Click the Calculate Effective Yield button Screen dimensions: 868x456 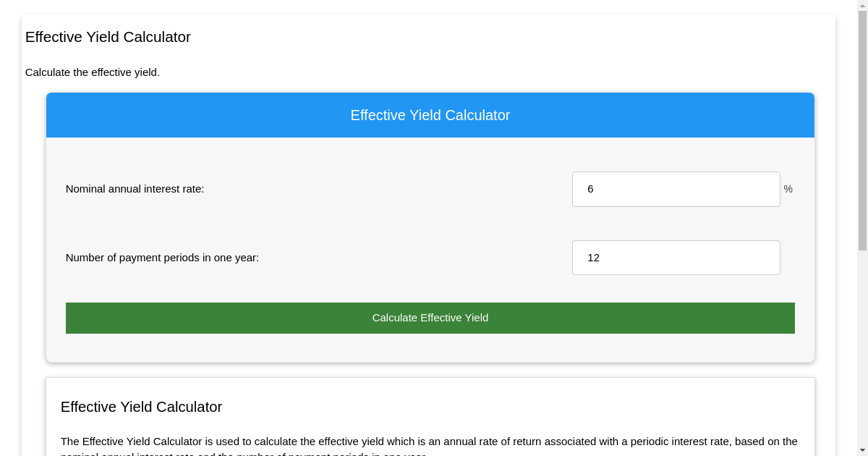point(430,318)
